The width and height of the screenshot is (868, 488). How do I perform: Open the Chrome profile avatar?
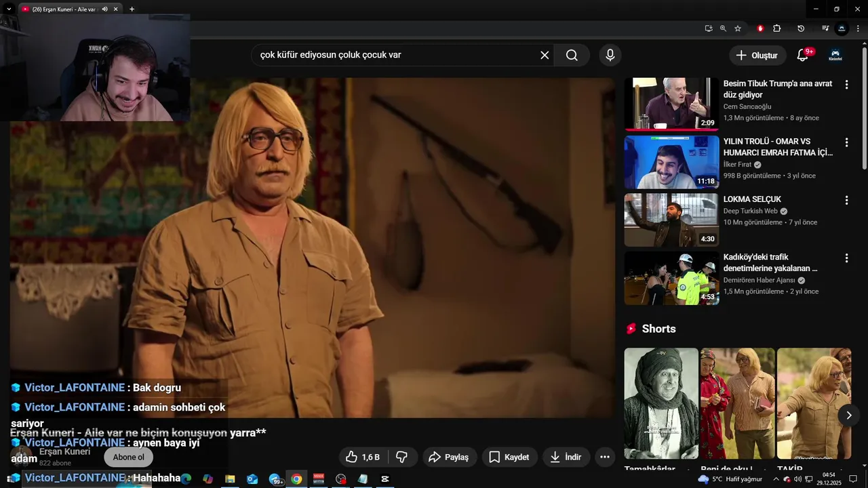(842, 28)
